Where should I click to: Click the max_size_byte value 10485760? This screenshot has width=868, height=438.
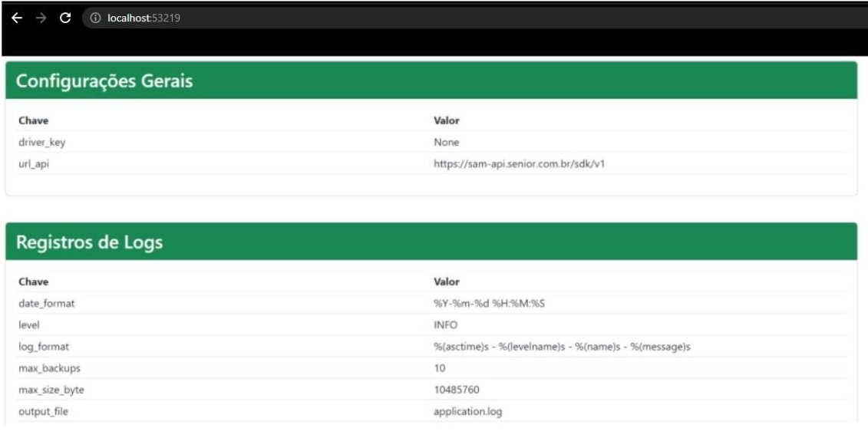click(457, 390)
